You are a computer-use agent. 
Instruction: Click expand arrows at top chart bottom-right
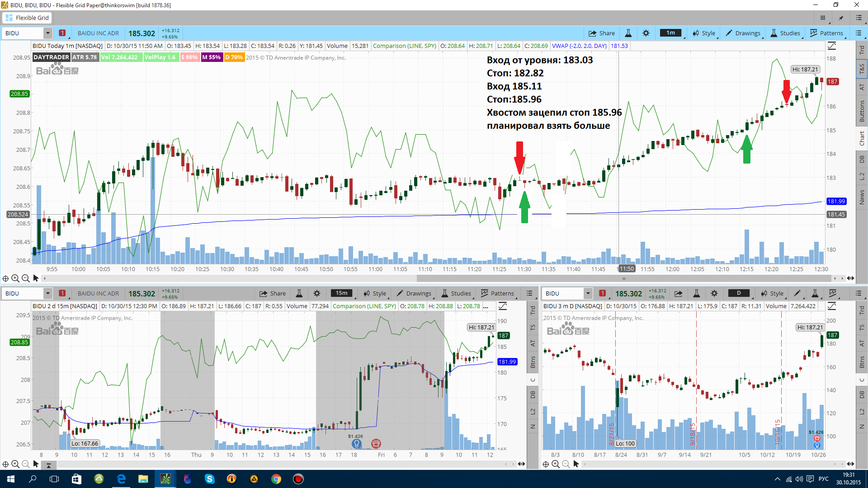tap(850, 278)
